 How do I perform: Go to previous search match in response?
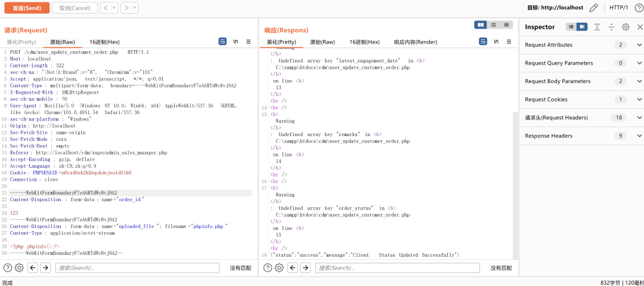pyautogui.click(x=293, y=268)
